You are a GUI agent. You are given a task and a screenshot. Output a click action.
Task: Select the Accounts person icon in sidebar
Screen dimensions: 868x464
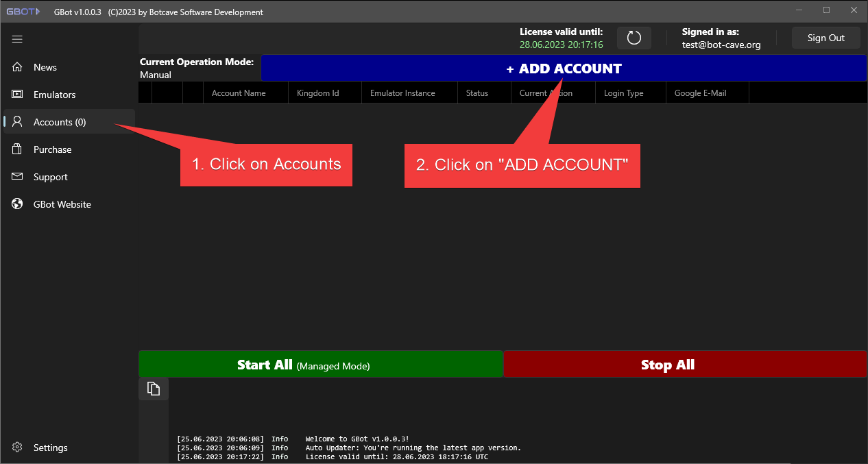click(16, 121)
